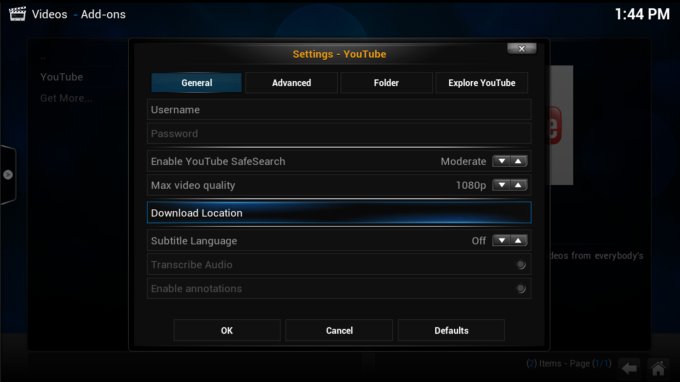This screenshot has height=382, width=680.
Task: Click the Cancel button
Action: 339,330
